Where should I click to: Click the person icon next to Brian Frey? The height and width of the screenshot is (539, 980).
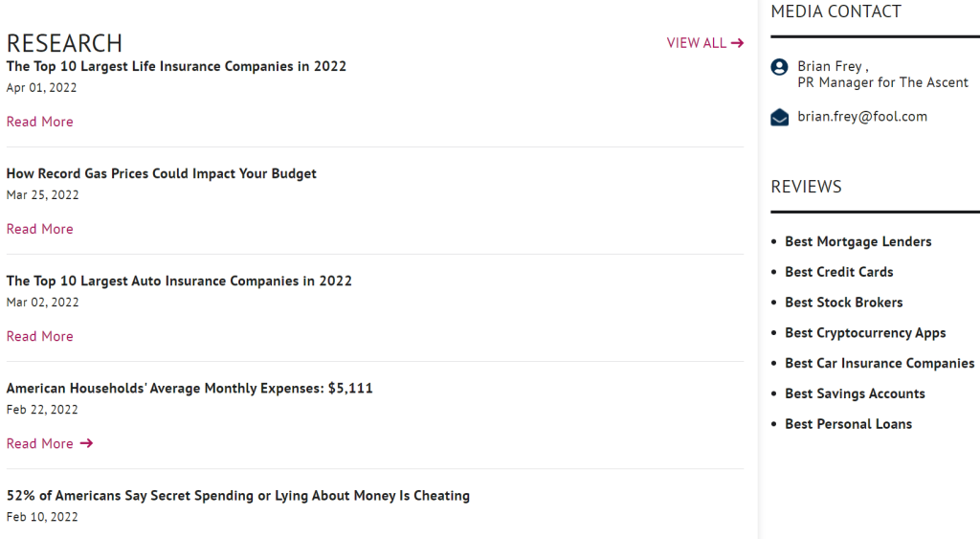(779, 67)
